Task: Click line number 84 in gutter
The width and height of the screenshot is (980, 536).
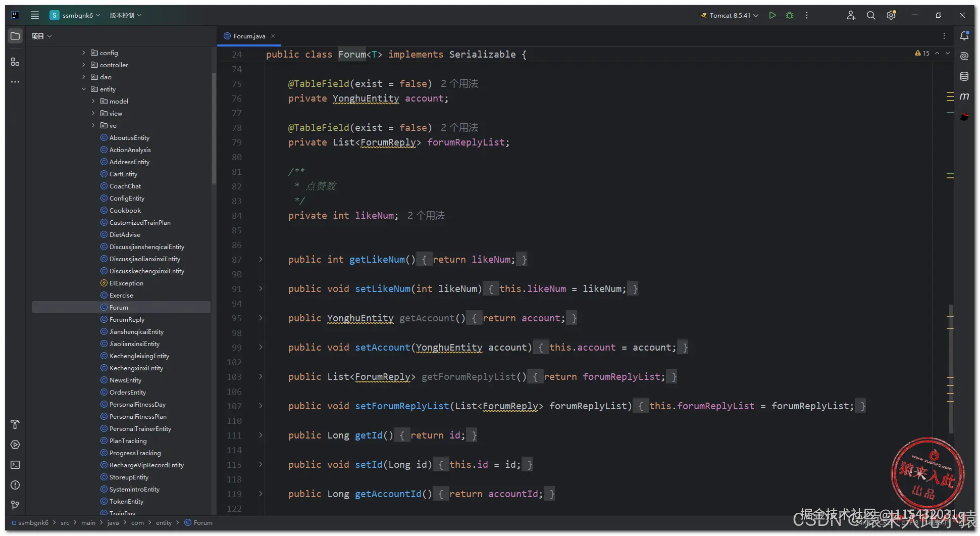Action: [x=237, y=216]
